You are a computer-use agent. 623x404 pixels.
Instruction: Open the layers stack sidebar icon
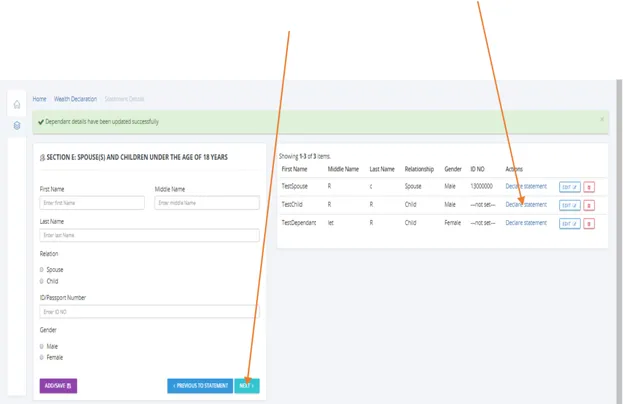pos(17,125)
